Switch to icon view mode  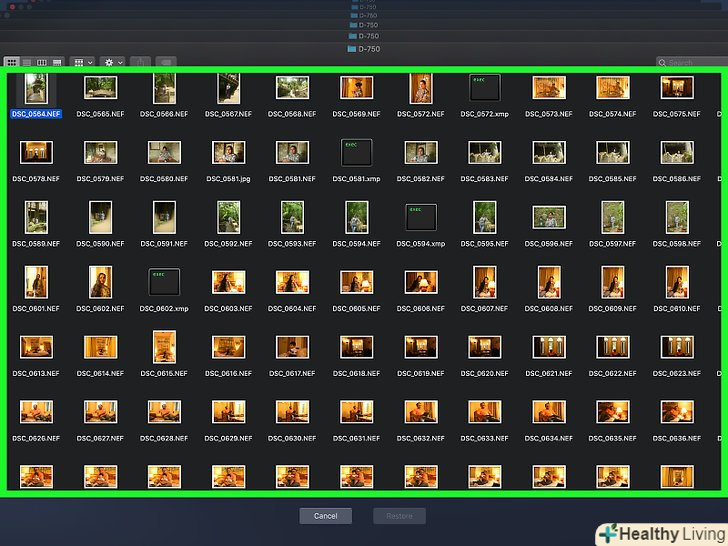pyautogui.click(x=12, y=62)
